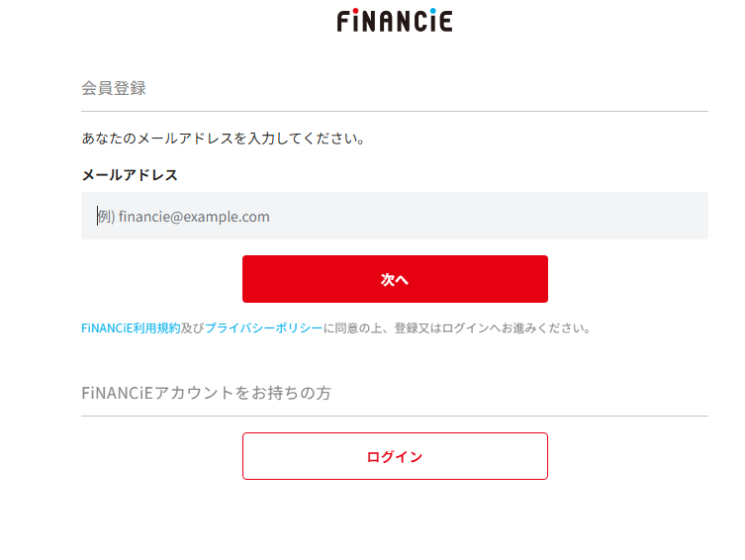The height and width of the screenshot is (560, 745).
Task: Click the 例) prefix in the email field
Action: (107, 217)
